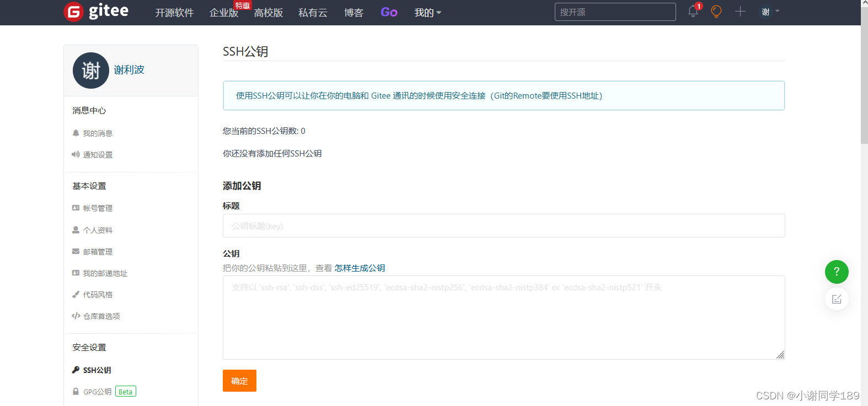Open 开源软件 in the top navigation

(174, 13)
